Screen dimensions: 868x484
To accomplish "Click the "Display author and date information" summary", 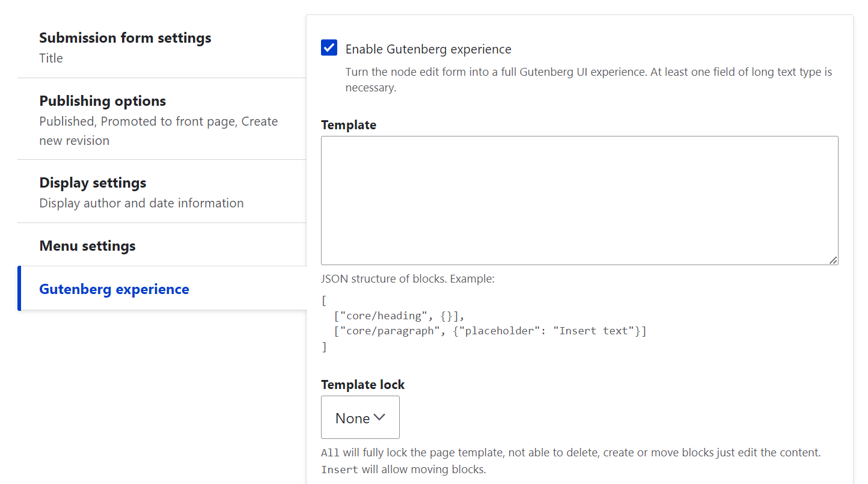I will pyautogui.click(x=141, y=203).
